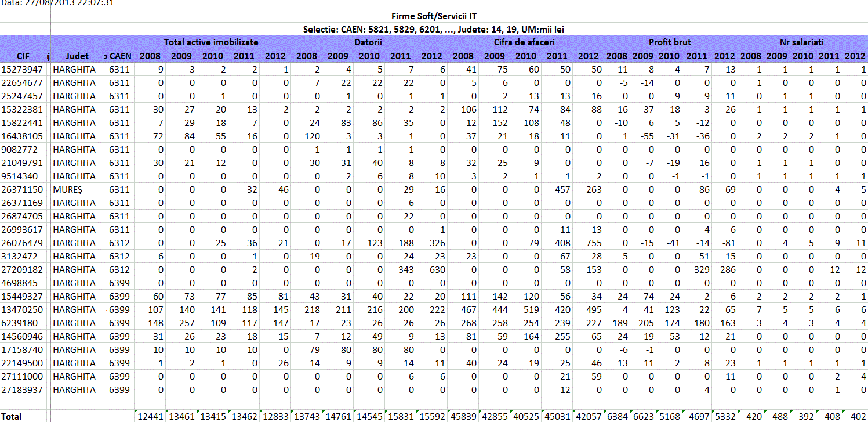Select CIF cell 21049791

[x=23, y=163]
